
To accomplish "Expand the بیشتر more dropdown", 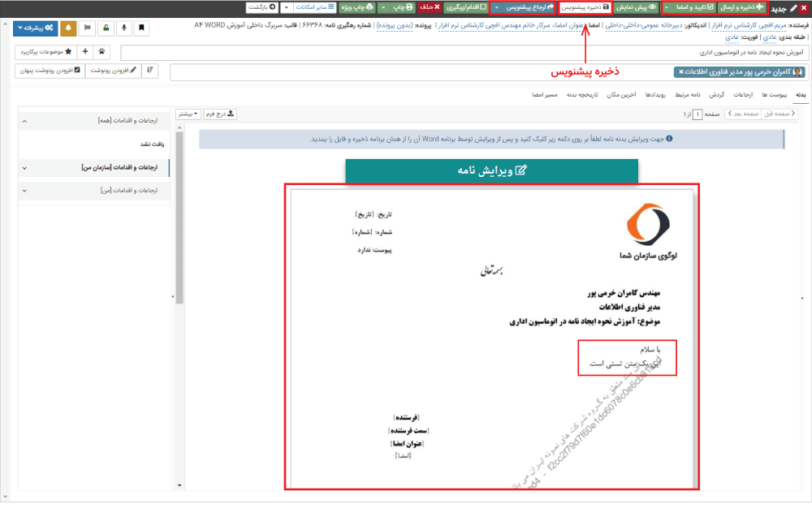I will click(x=187, y=114).
